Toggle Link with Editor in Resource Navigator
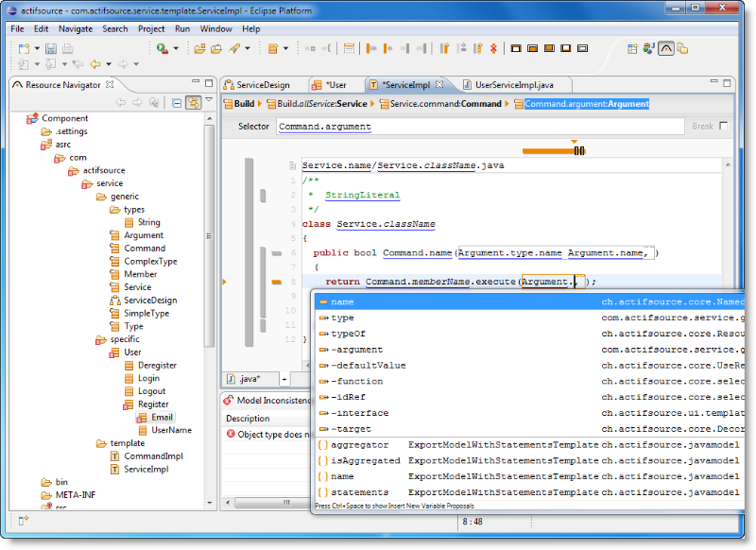This screenshot has width=756, height=550. click(194, 103)
